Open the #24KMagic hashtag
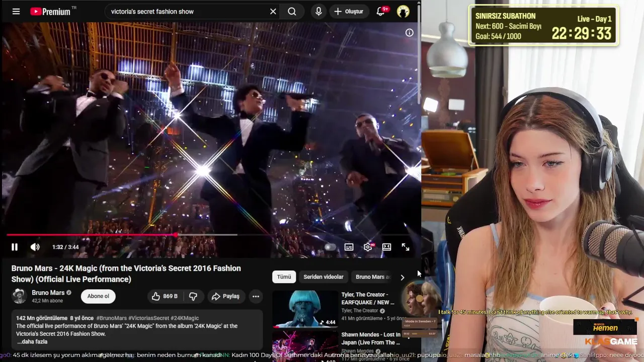Screen dimensions: 644x362 pyautogui.click(x=185, y=318)
